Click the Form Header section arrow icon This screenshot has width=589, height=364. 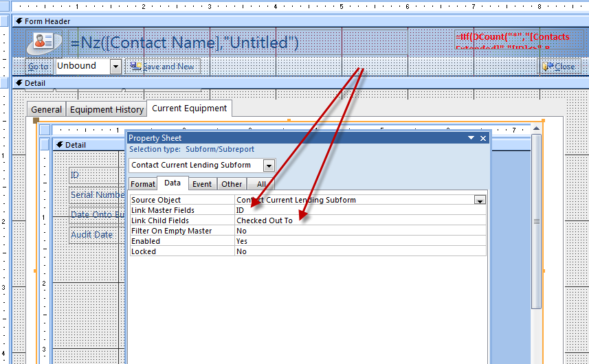coord(19,21)
